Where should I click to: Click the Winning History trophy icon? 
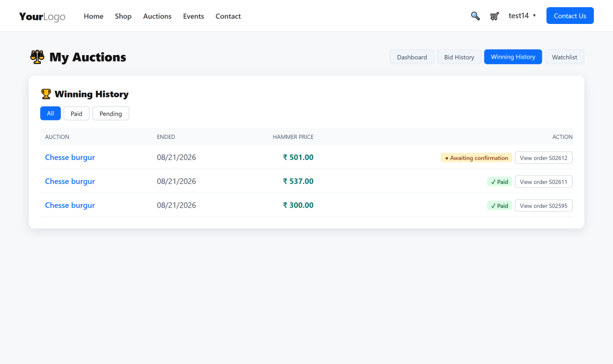point(45,94)
